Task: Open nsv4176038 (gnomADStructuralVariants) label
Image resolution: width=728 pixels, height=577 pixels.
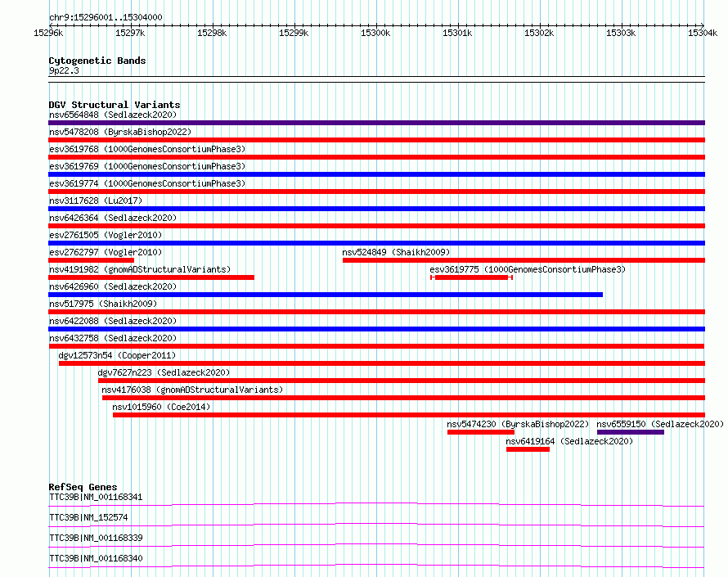Action: (192, 390)
